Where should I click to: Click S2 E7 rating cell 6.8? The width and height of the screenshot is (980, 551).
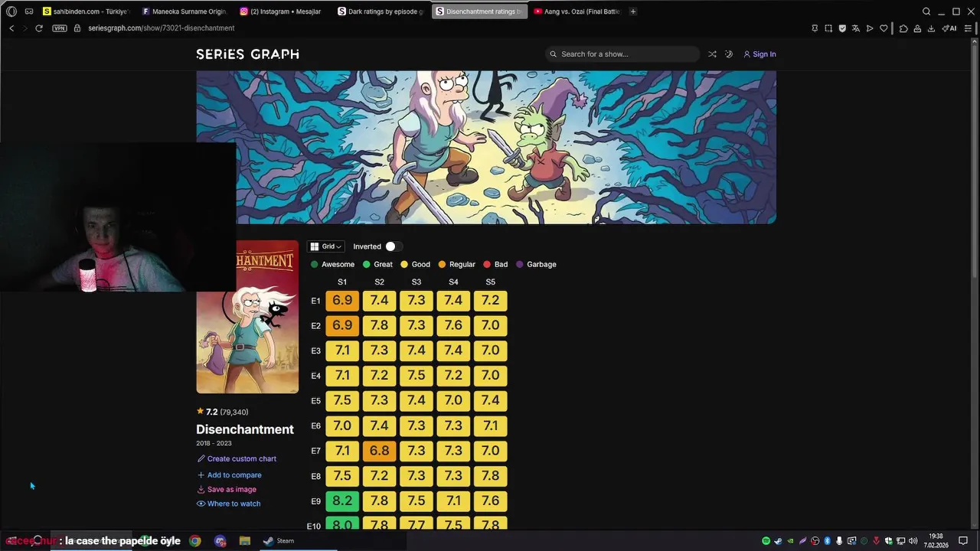click(379, 451)
